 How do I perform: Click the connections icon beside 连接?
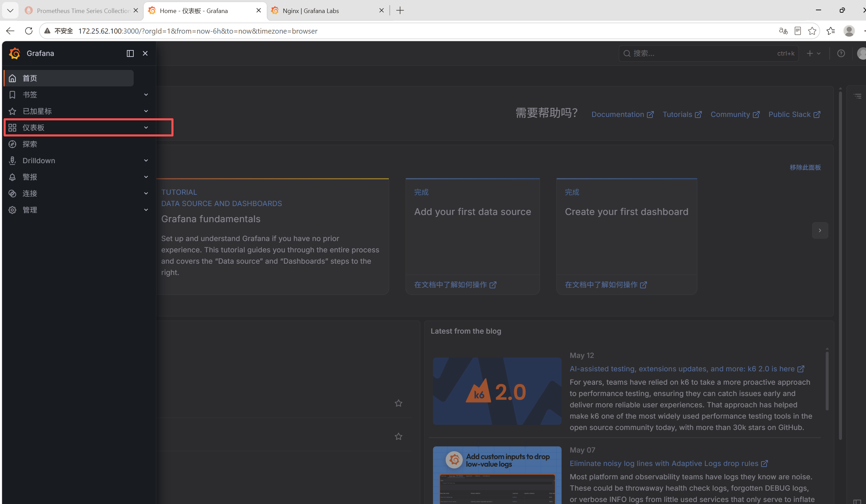click(12, 193)
